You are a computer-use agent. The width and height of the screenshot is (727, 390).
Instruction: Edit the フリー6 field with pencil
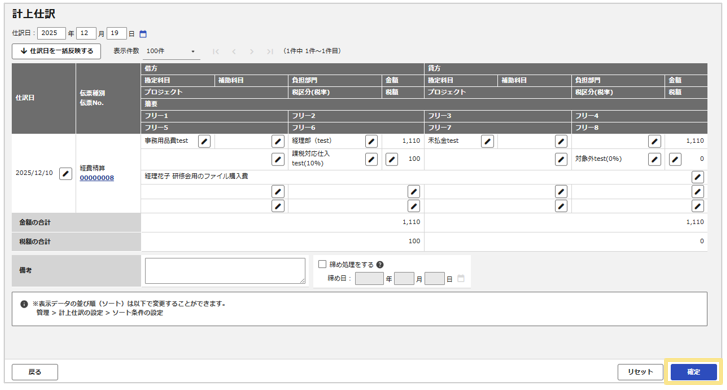coord(414,206)
